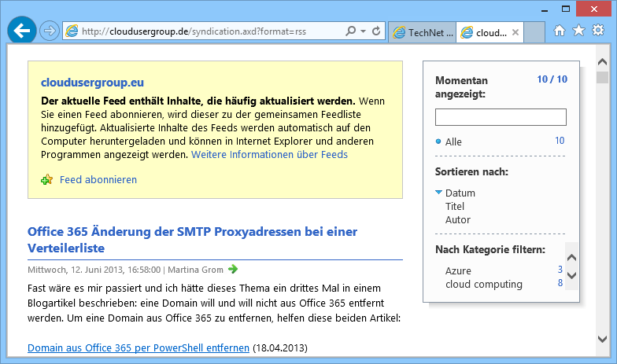617x364 pixels.
Task: Close the active cloud tab
Action: (515, 32)
